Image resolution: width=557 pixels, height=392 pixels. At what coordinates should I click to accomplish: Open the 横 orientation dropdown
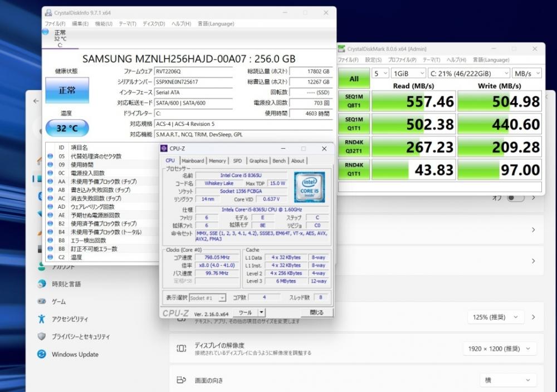point(507,380)
